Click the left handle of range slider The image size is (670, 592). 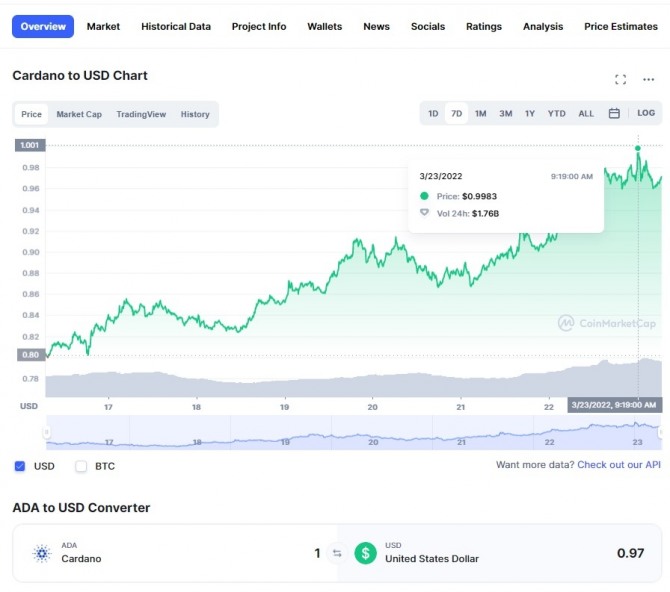[x=46, y=432]
